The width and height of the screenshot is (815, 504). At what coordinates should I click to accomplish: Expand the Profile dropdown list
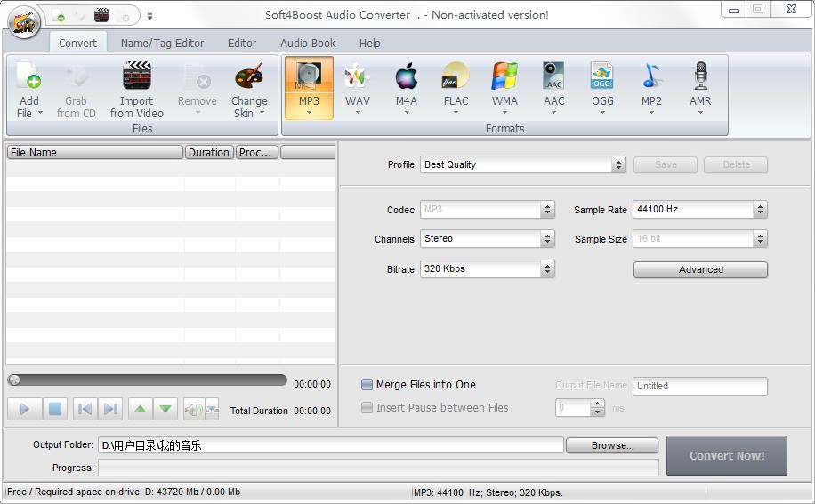click(x=618, y=165)
